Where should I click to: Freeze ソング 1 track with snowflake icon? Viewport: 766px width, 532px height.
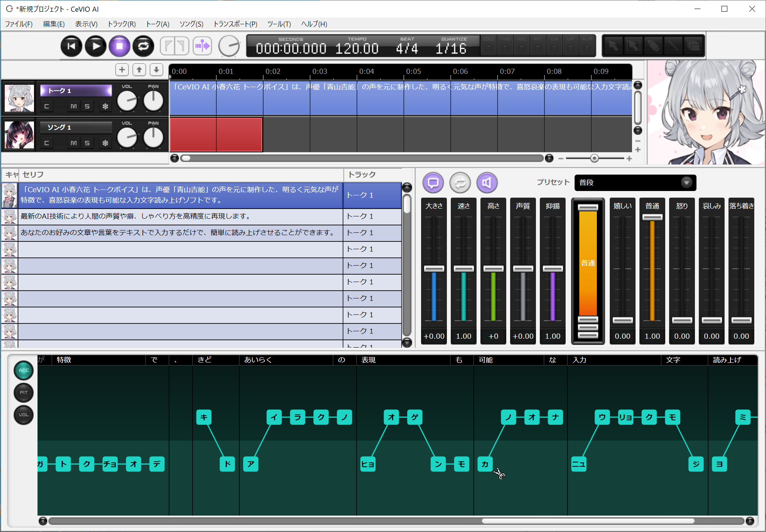pyautogui.click(x=105, y=143)
